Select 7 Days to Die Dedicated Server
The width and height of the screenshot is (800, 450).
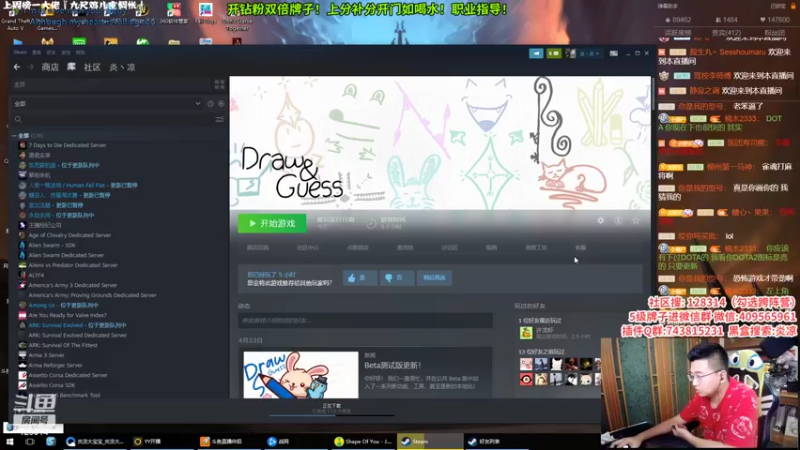pos(67,145)
